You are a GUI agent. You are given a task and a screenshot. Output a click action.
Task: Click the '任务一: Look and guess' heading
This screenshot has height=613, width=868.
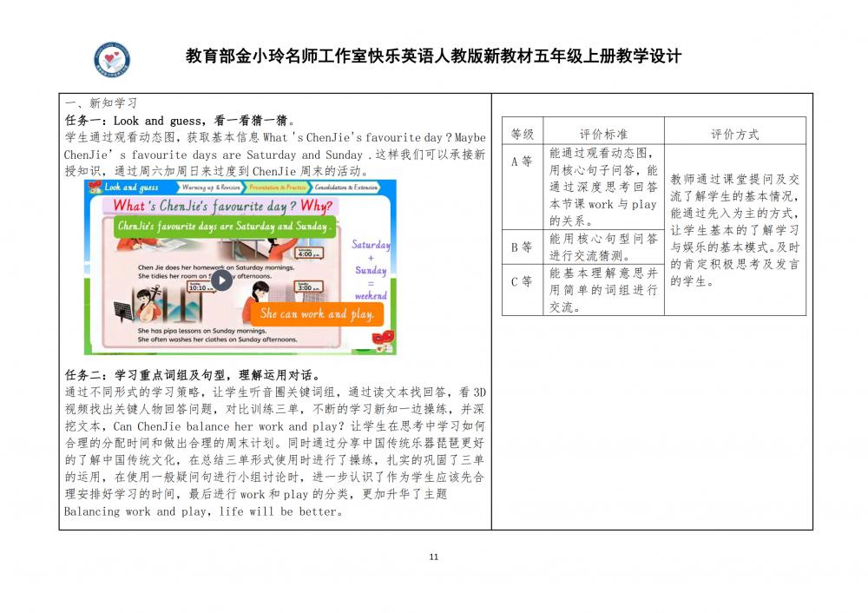pos(181,120)
